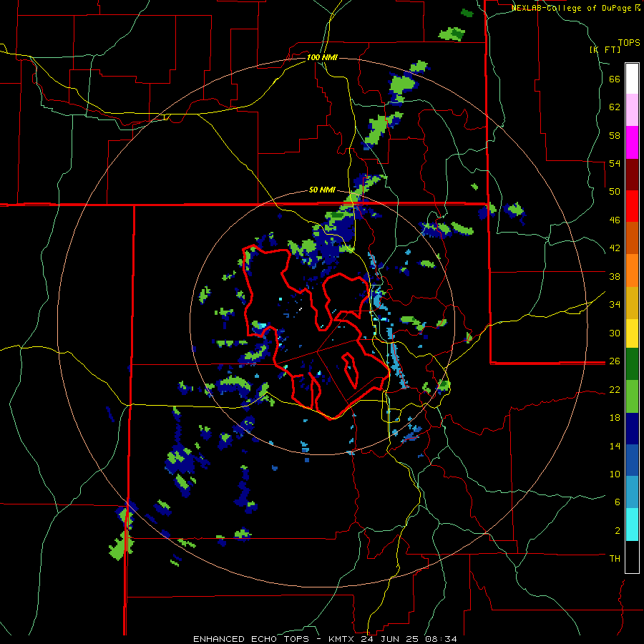Click the [K FT] units label
644x644 pixels.
tap(605, 49)
